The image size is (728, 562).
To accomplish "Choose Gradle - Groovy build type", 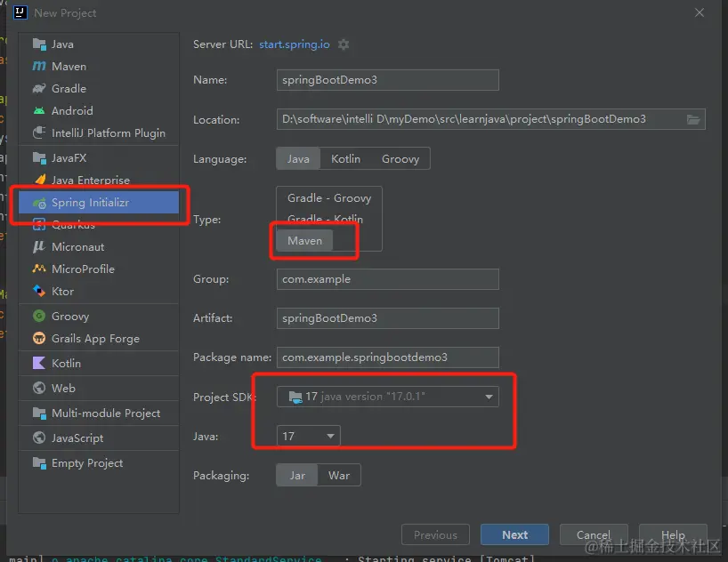I will click(x=329, y=198).
